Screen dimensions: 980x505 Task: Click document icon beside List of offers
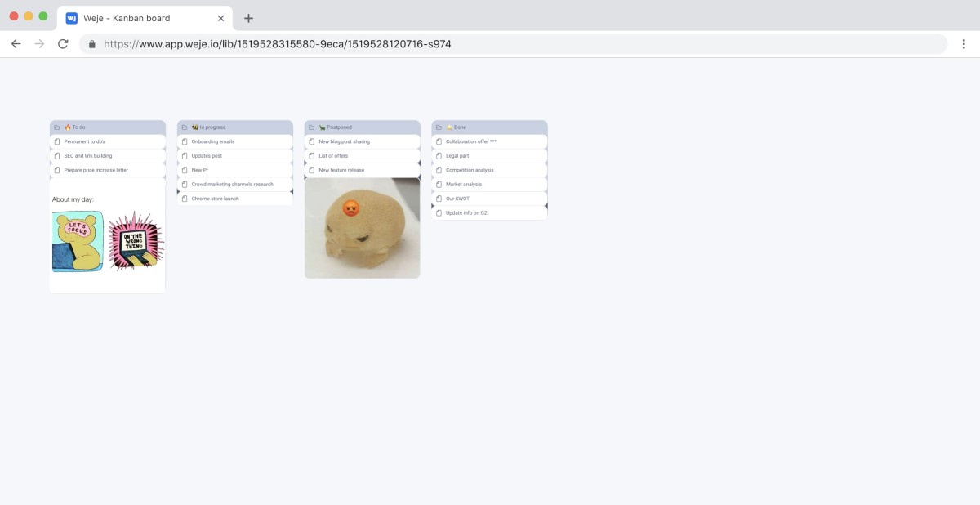(x=312, y=156)
